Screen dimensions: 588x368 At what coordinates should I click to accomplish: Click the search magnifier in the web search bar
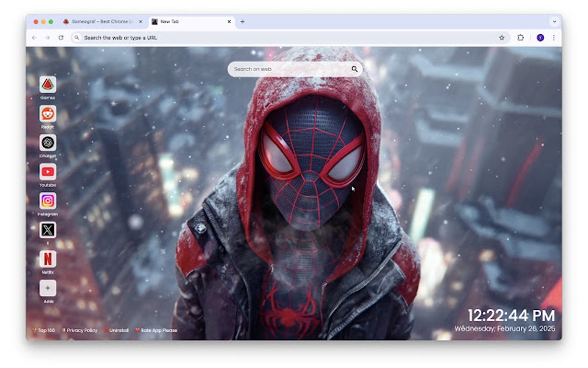[x=354, y=69]
